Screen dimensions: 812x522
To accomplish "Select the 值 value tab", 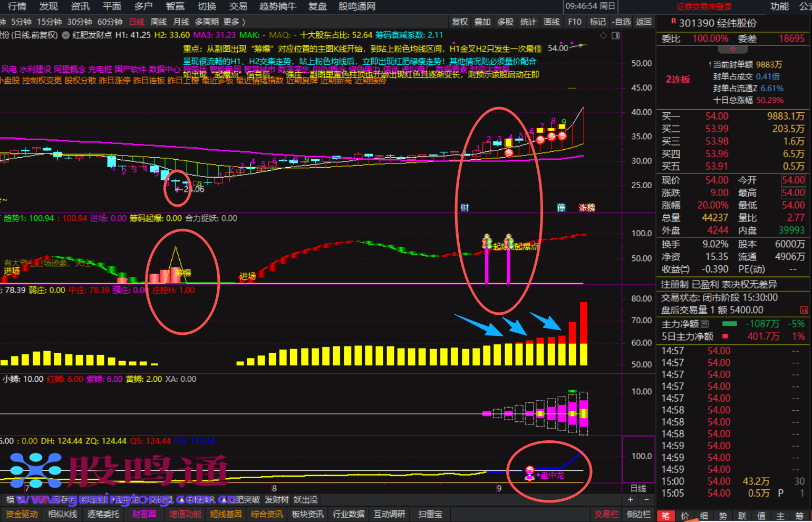I will point(761,516).
